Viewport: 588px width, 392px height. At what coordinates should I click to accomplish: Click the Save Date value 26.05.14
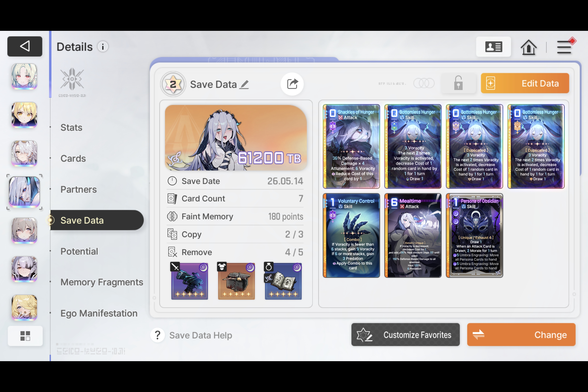[285, 181]
